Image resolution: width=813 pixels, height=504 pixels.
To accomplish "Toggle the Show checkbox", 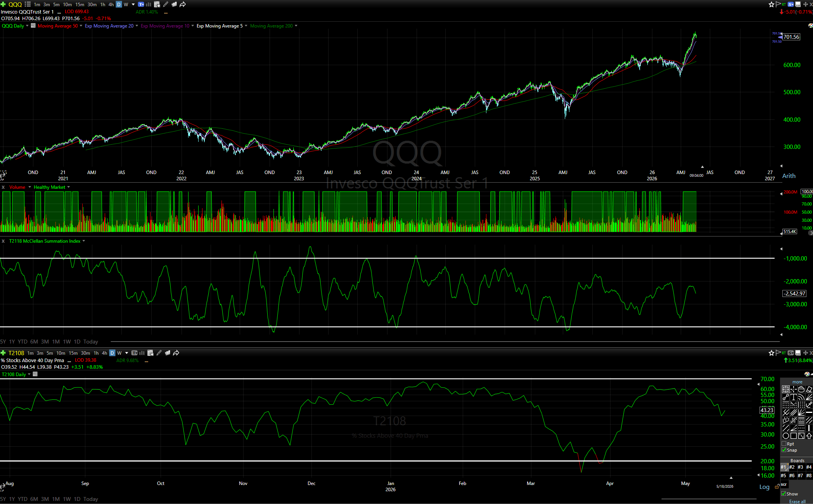I will point(784,494).
